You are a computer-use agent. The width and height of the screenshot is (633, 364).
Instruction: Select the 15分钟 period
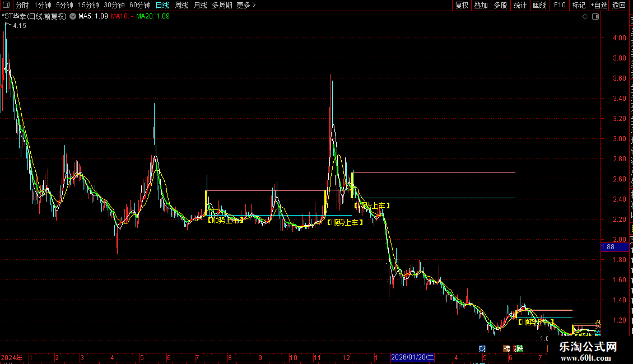[89, 5]
